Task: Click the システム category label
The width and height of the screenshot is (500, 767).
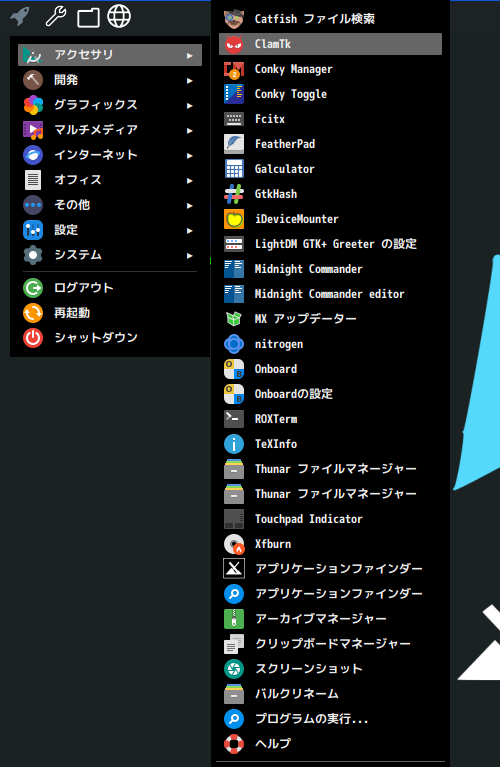Action: click(x=78, y=254)
